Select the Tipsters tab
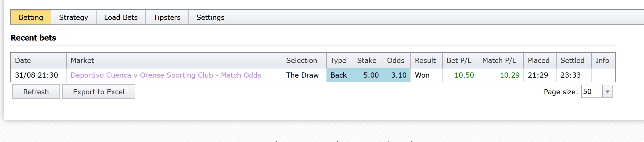This screenshot has width=644, height=142. [x=167, y=18]
